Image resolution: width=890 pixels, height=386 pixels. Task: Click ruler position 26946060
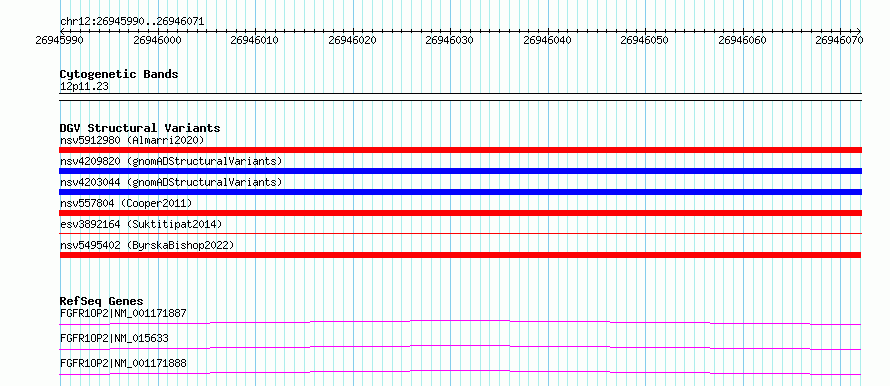pos(742,40)
